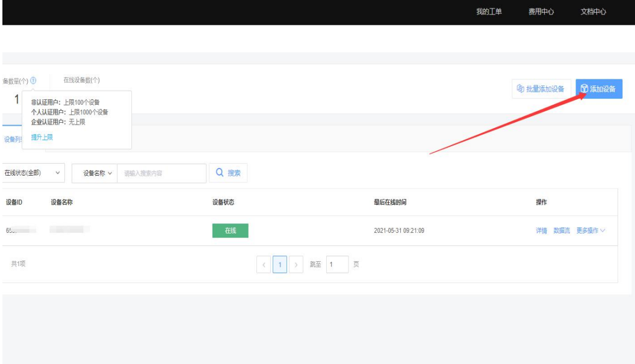Open 文档中心 in the top navigation

tap(593, 12)
